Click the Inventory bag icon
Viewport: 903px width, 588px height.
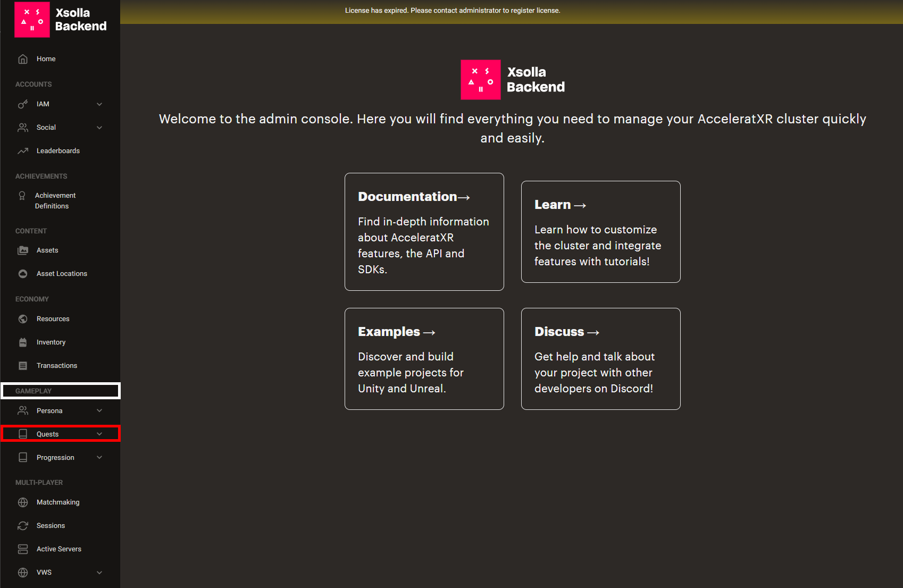pos(23,342)
